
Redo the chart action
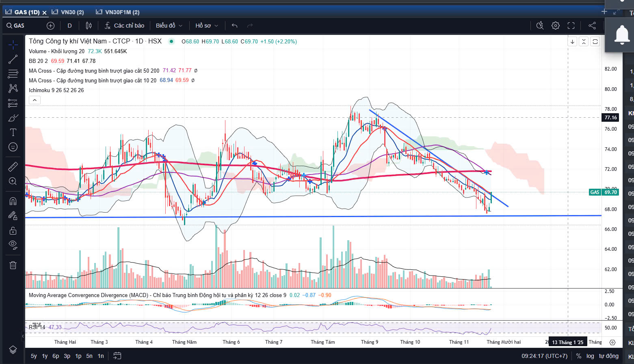(x=250, y=26)
